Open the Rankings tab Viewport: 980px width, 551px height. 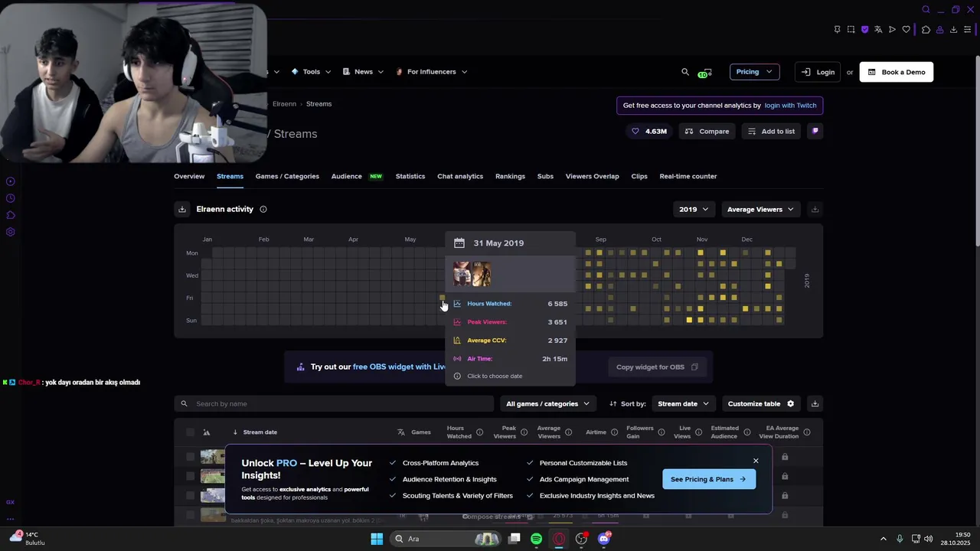point(510,176)
